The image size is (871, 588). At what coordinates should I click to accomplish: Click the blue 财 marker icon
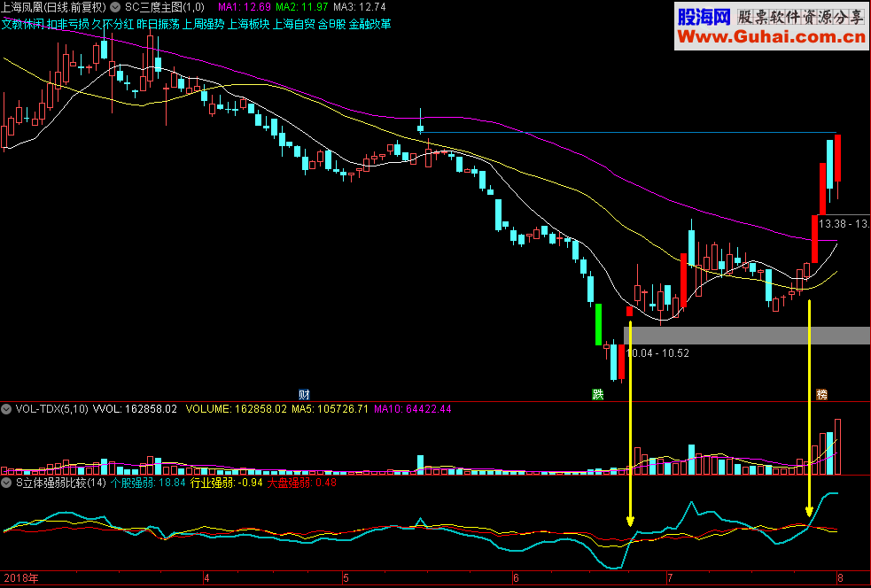click(304, 395)
